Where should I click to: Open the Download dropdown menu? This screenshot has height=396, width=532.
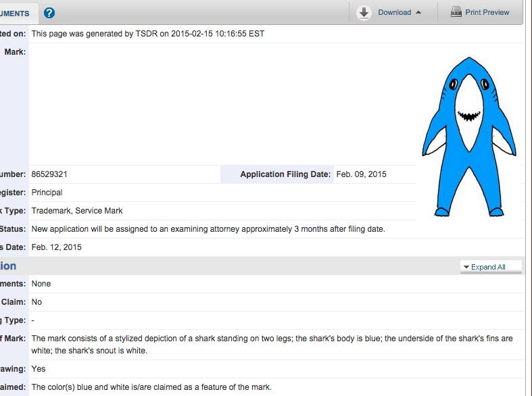pyautogui.click(x=400, y=13)
